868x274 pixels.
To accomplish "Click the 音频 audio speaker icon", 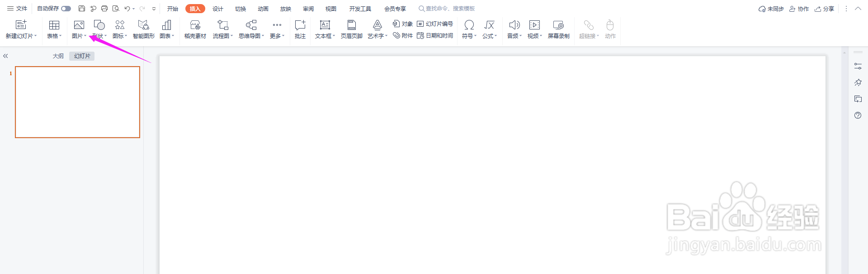I will (x=514, y=25).
